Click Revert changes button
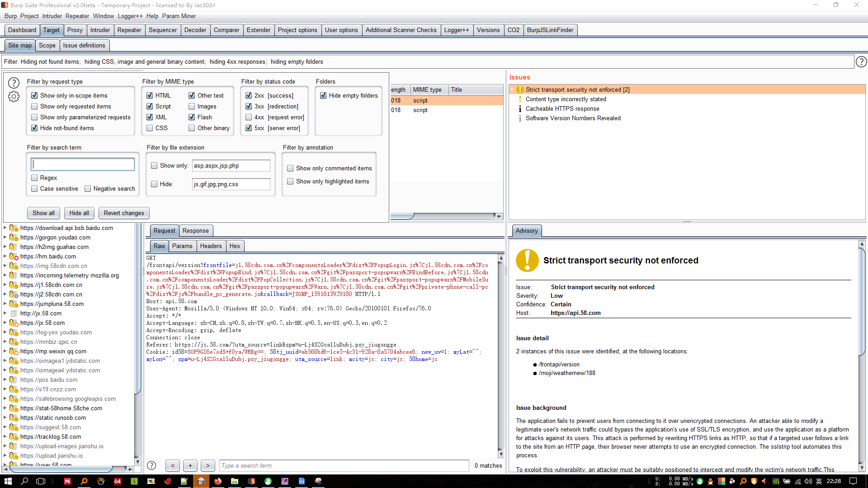Screen dimensions: 868x488 [x=124, y=213]
